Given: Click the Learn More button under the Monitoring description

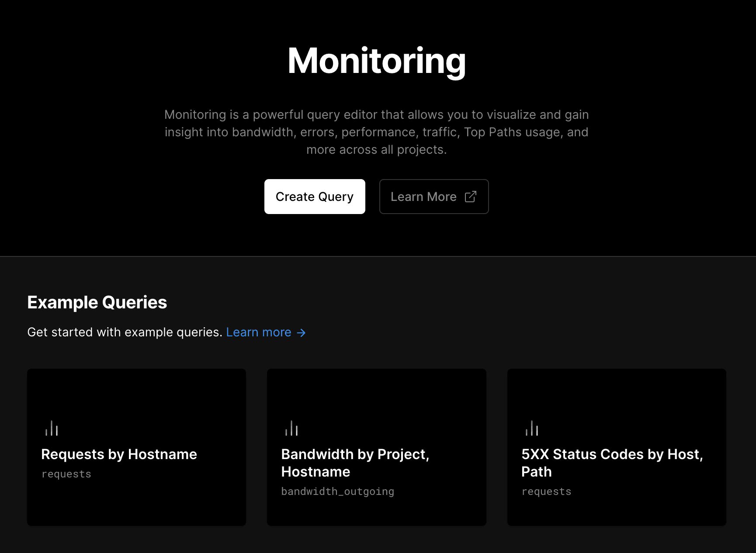Looking at the screenshot, I should (x=433, y=197).
